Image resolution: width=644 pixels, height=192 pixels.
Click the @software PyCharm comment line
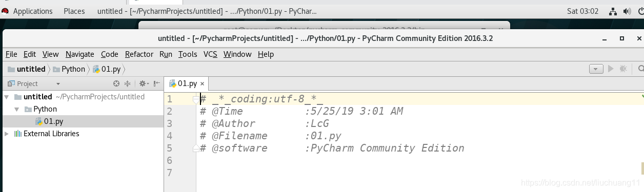click(332, 148)
